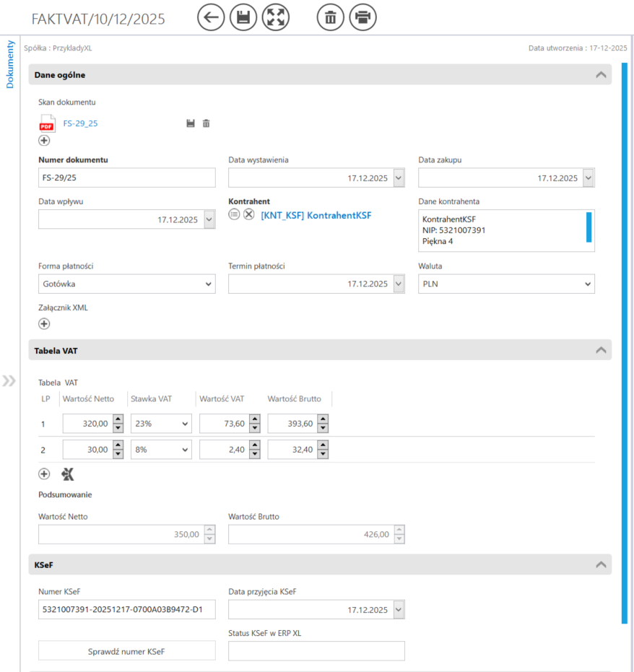The image size is (634, 672).
Task: Click the Sprawdź numer KSeF button
Action: 126,651
